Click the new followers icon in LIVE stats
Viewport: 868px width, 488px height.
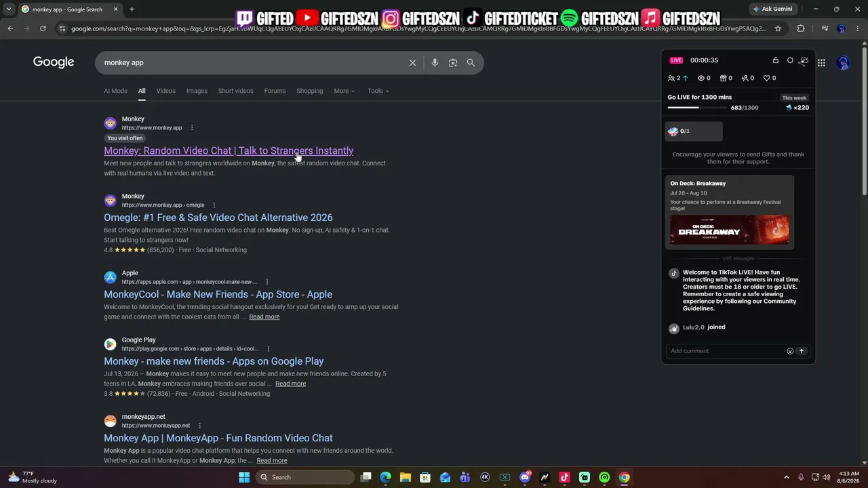pyautogui.click(x=745, y=78)
